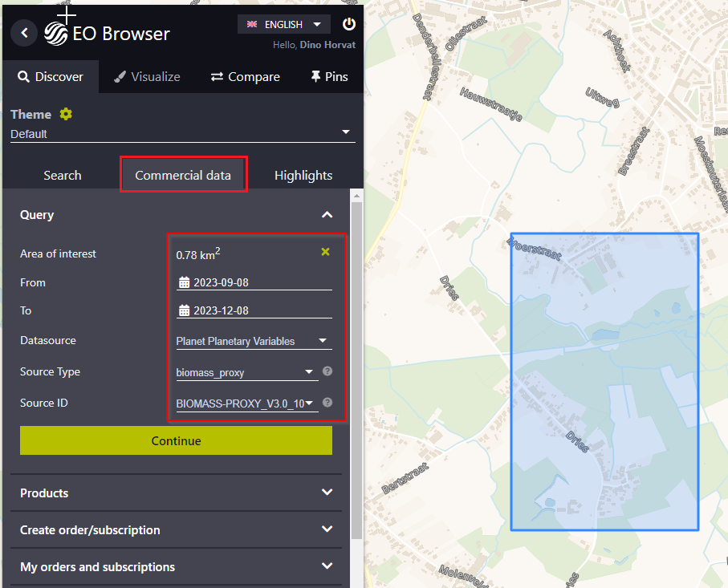
Task: Click the Oliestraat street label on map
Action: (x=466, y=33)
